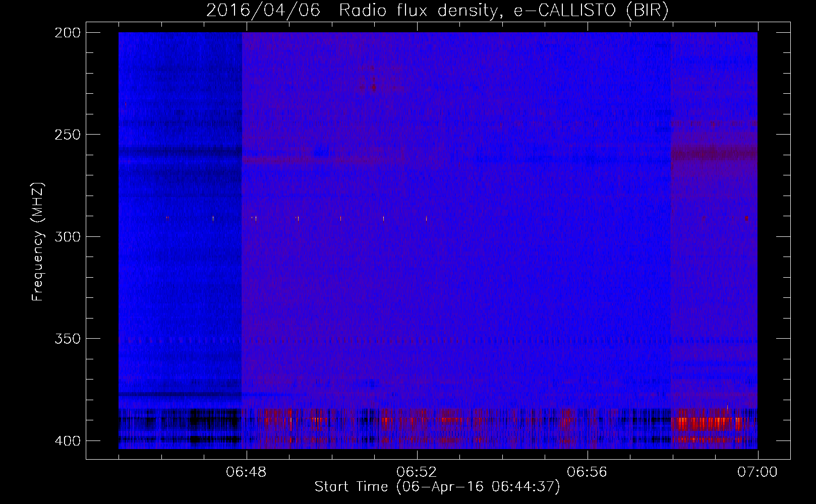Click the "Frequency (MHZ)" axis label
816x504 pixels.
[37, 241]
